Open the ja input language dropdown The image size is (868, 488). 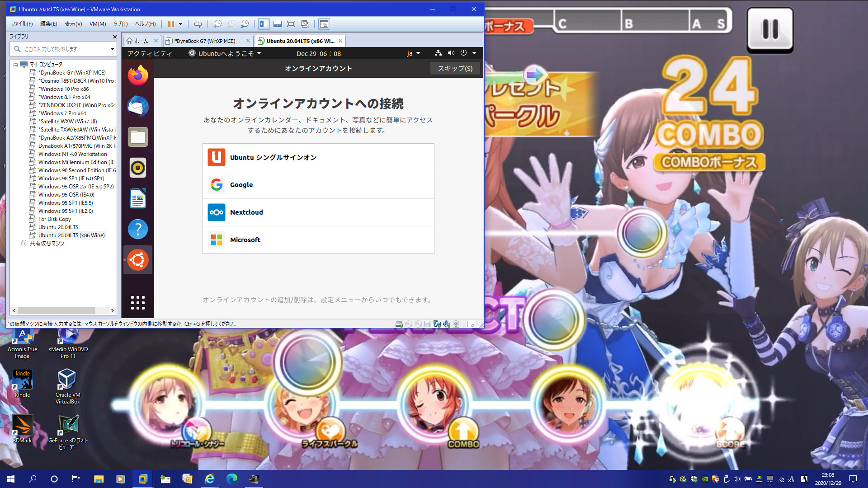click(413, 53)
